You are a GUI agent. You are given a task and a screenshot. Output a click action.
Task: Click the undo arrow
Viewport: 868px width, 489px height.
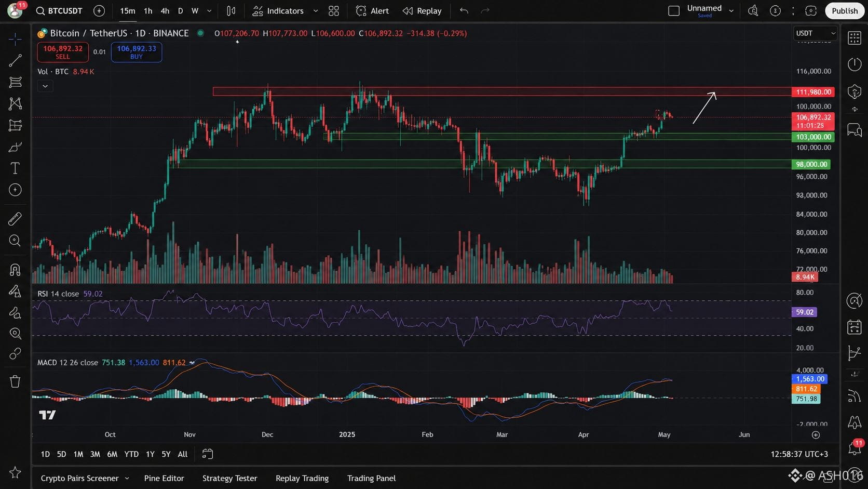pyautogui.click(x=464, y=11)
